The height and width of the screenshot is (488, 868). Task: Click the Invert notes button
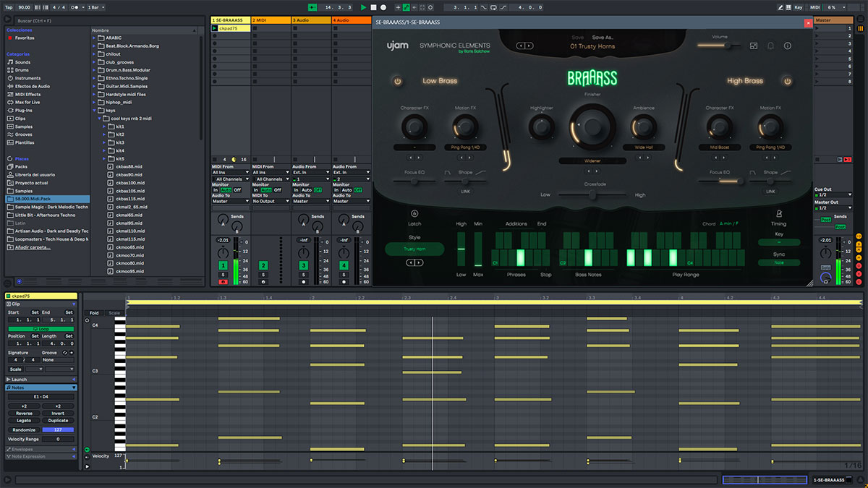58,413
